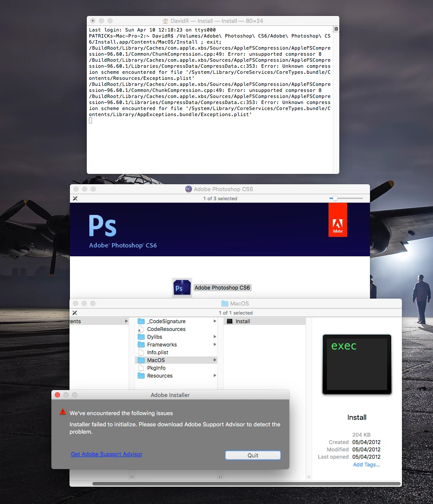Click the column resize handle right of Install column
The height and width of the screenshot is (504, 433).
pyautogui.click(x=309, y=477)
